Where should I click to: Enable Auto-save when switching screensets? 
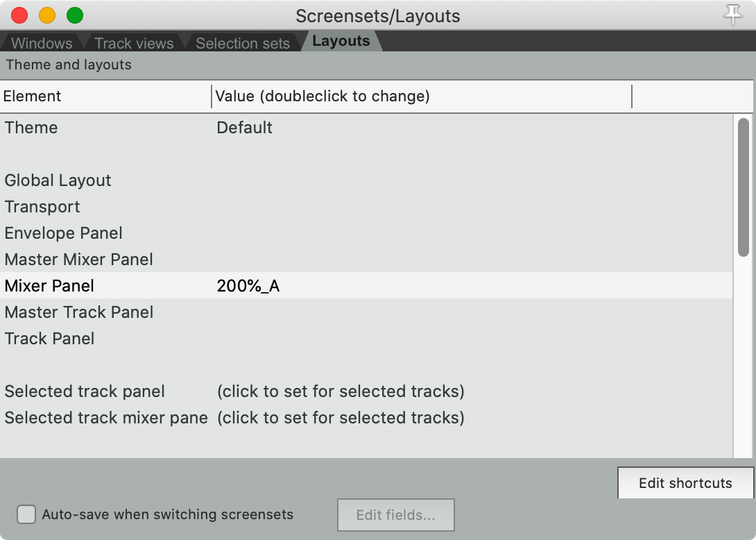pyautogui.click(x=26, y=514)
